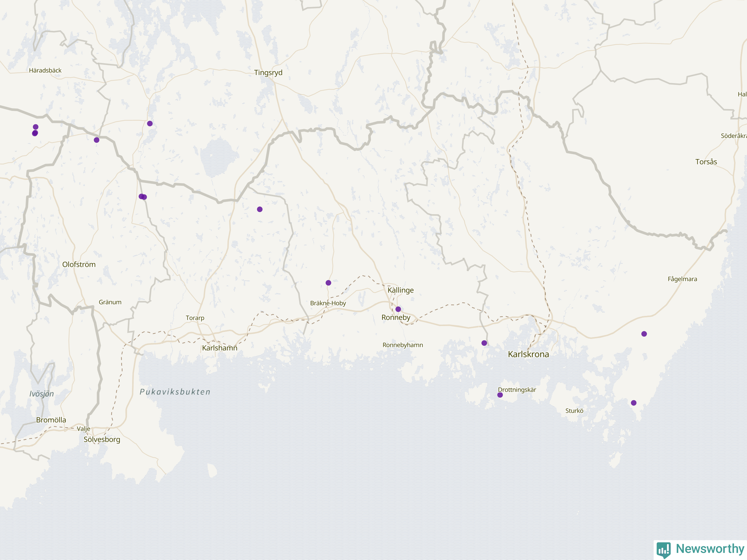Click the Drottningskär label

pyautogui.click(x=517, y=390)
